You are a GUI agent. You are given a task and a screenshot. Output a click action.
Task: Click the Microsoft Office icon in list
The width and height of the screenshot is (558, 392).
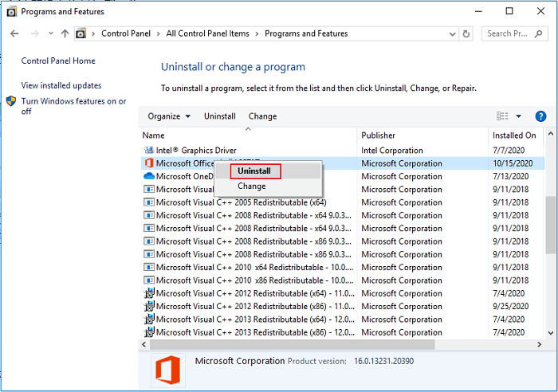(148, 163)
